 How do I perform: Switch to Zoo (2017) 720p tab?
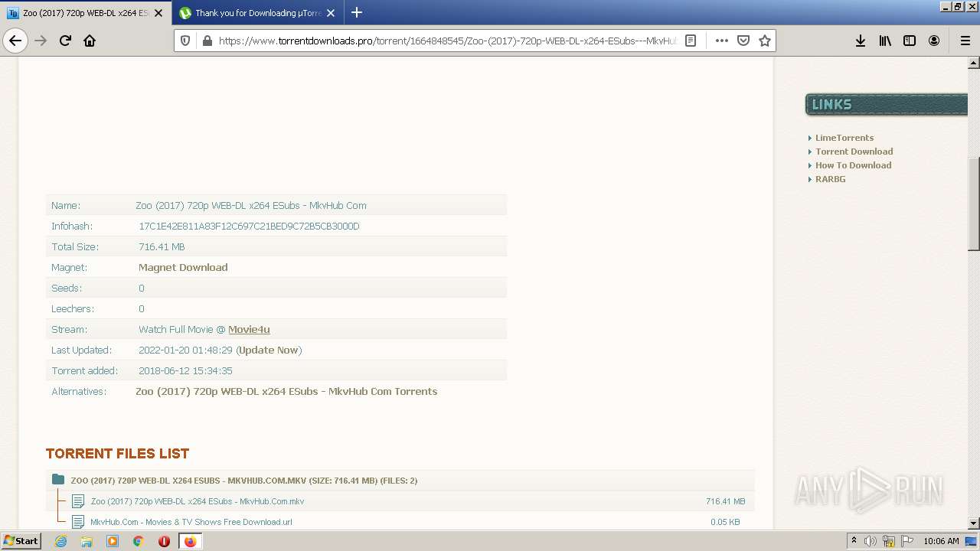click(86, 13)
